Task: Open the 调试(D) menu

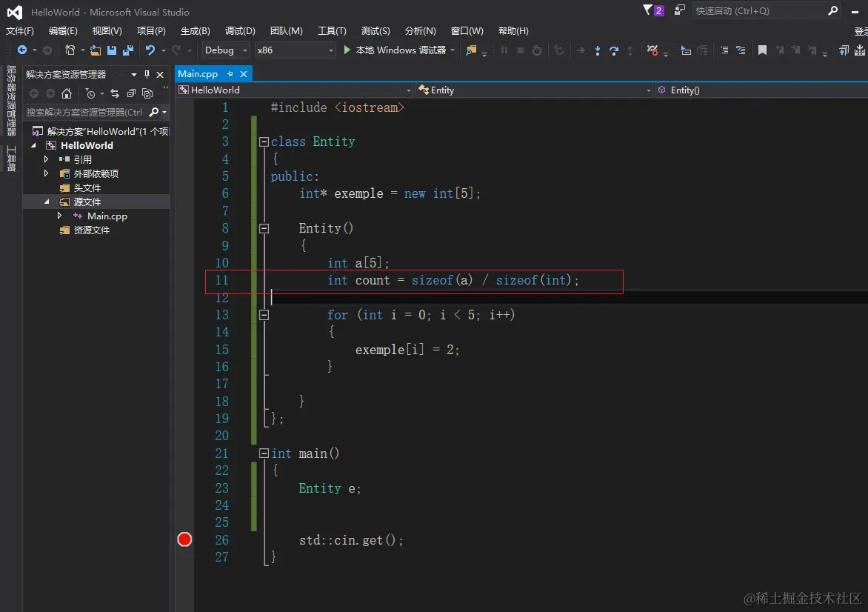Action: 240,31
